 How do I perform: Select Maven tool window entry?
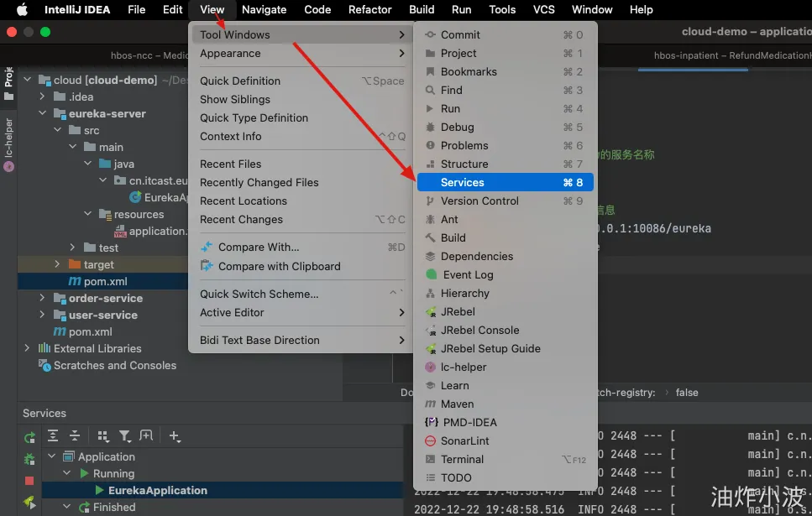coord(505,404)
